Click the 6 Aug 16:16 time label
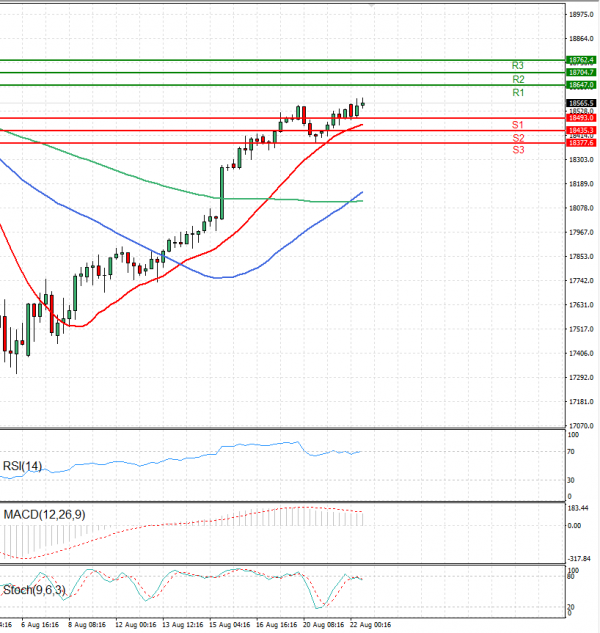This screenshot has height=633, width=600. 40,625
